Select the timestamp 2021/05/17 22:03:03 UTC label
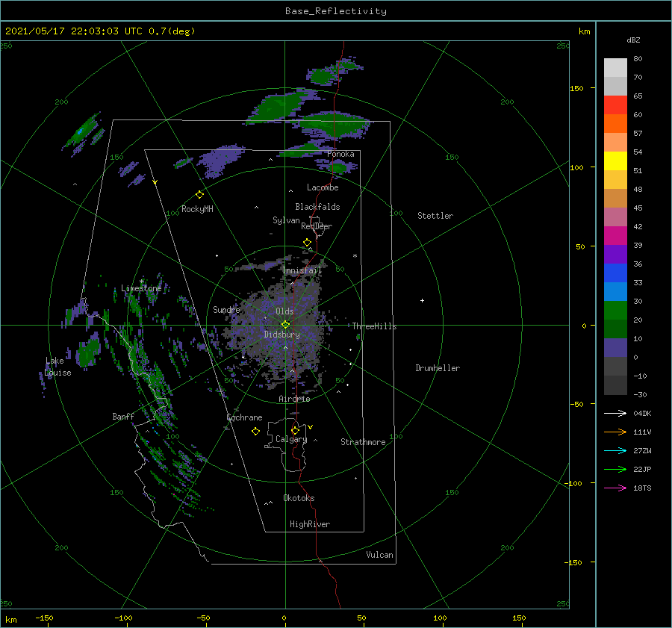This screenshot has height=628, width=672. [74, 31]
